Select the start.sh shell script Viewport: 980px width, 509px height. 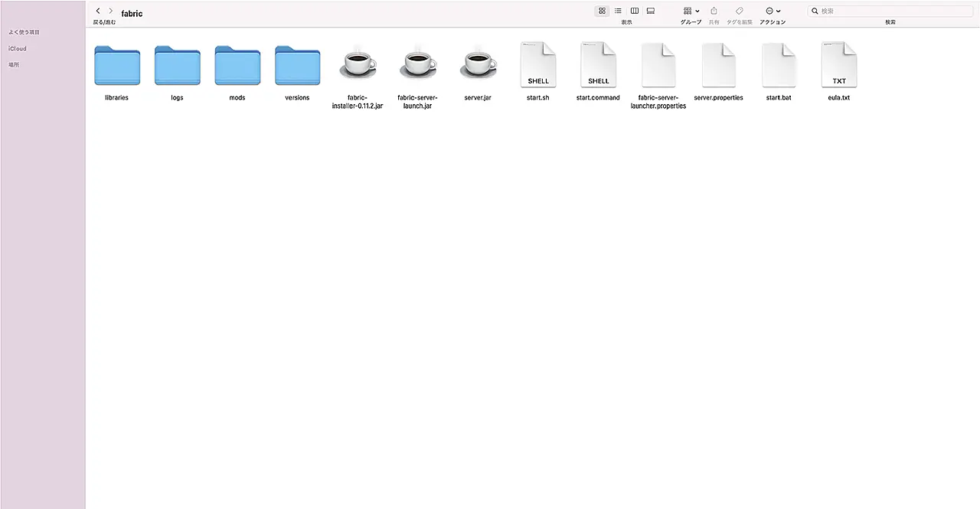(538, 66)
